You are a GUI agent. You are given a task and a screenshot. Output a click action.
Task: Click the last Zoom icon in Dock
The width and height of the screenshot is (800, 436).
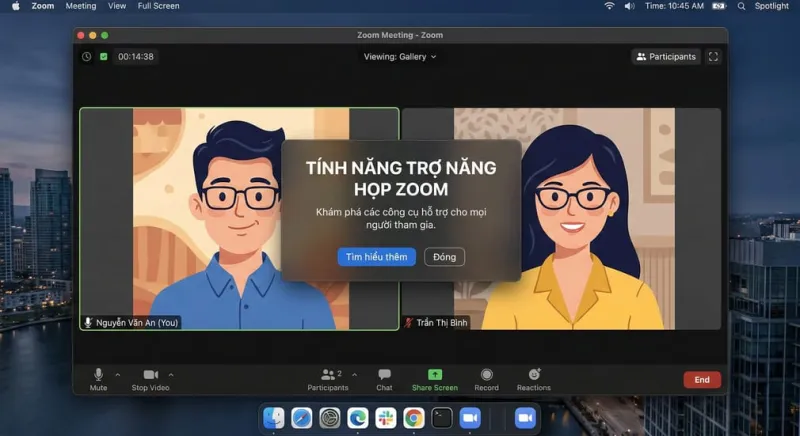point(525,418)
